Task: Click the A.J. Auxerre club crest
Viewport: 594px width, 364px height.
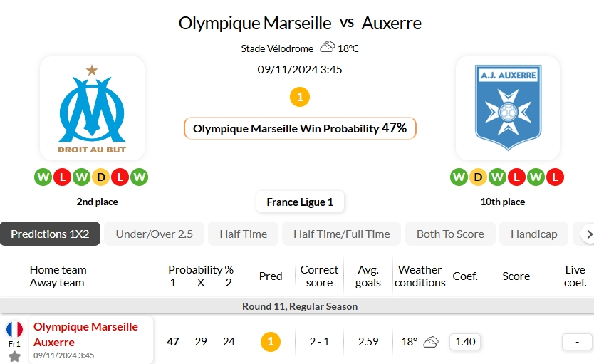Action: click(x=508, y=108)
